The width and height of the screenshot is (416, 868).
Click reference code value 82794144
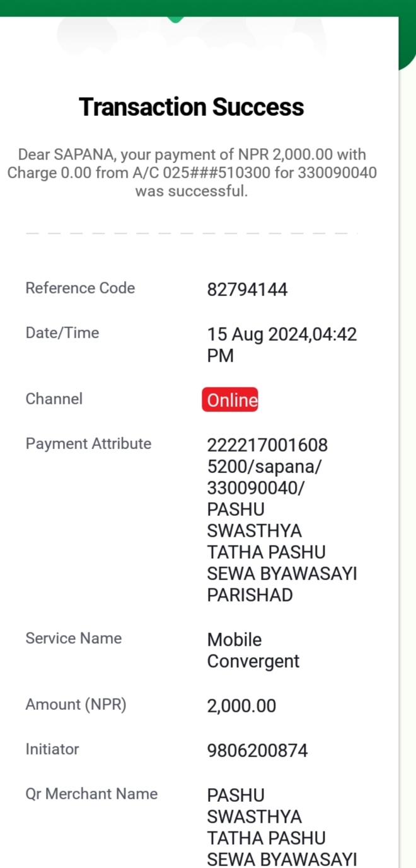[x=247, y=290]
